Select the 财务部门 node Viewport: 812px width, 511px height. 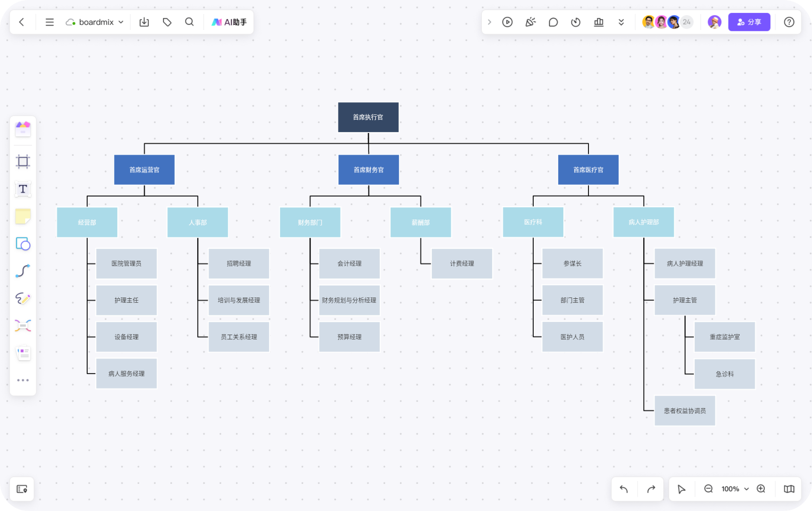click(310, 222)
